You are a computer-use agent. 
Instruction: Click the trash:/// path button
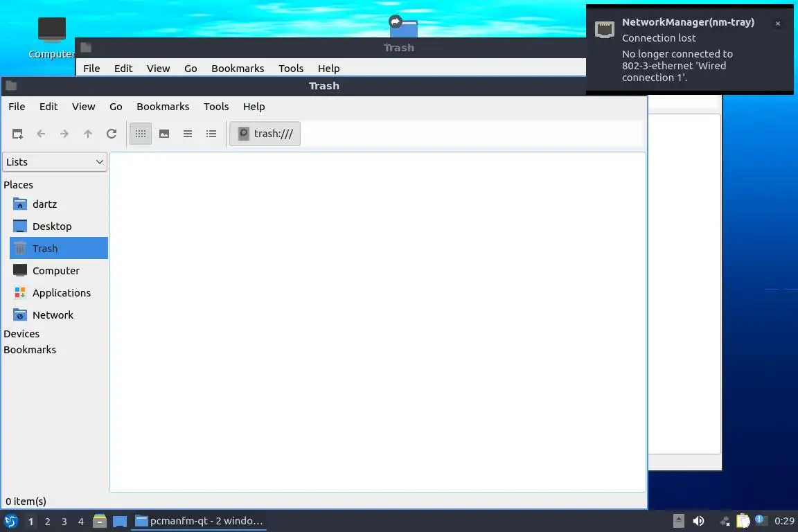tap(265, 134)
